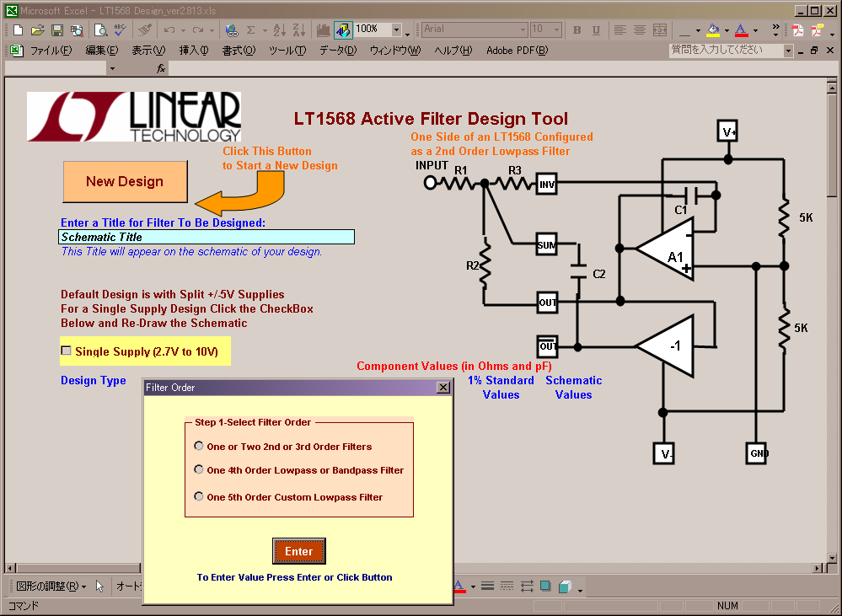Open the Adobe PDF menu
The width and height of the screenshot is (842, 616).
516,51
